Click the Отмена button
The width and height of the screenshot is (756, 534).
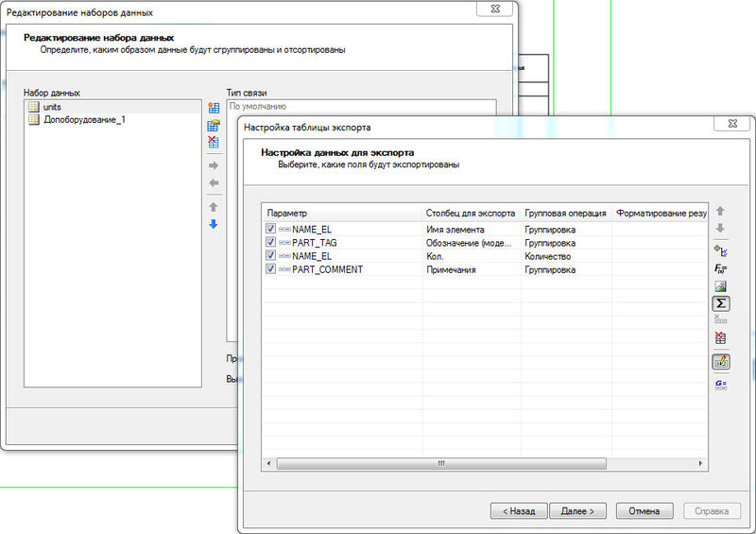644,511
